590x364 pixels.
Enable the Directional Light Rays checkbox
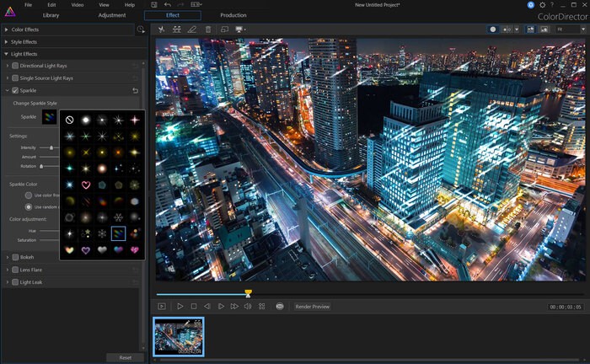tap(14, 66)
